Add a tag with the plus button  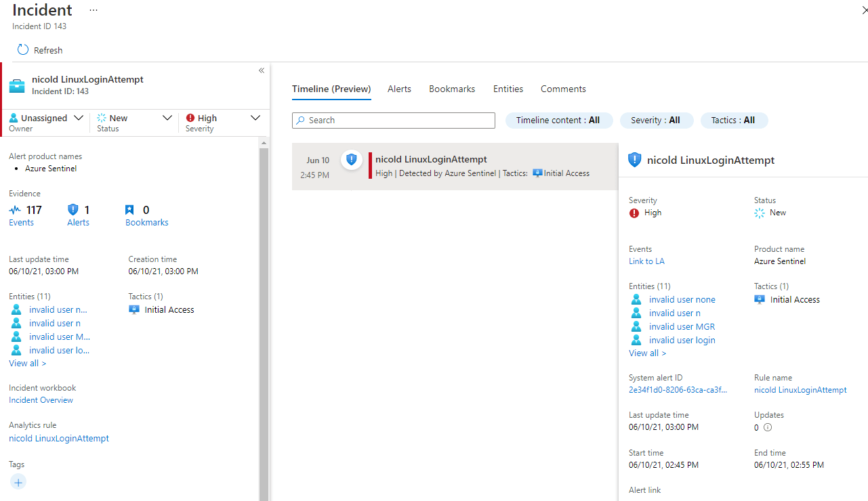(18, 482)
